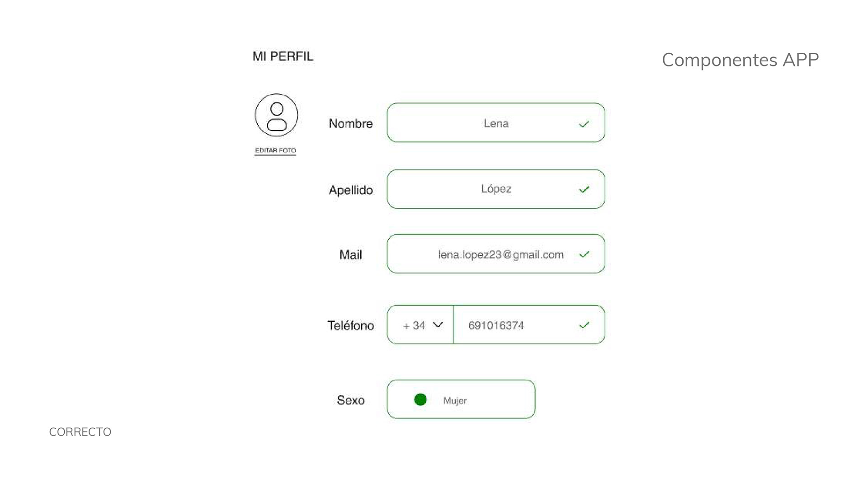Focus the Apellido field with López
868x488 pixels.
coord(496,189)
